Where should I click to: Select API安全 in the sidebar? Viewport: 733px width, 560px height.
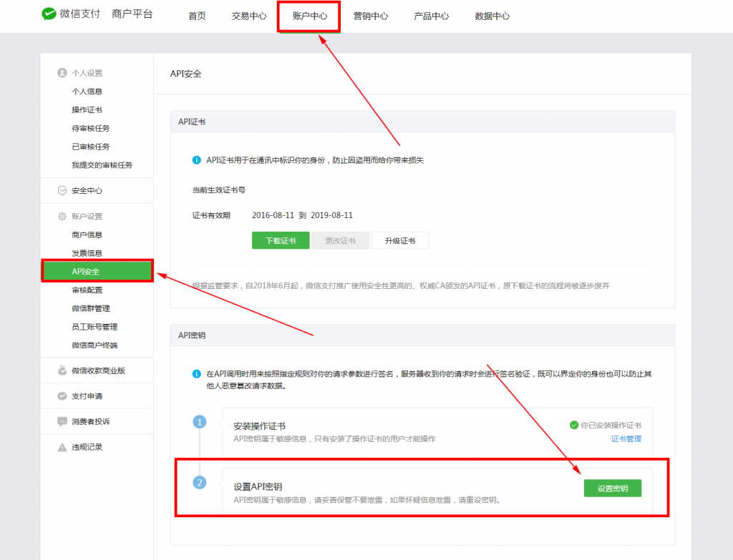tap(97, 271)
